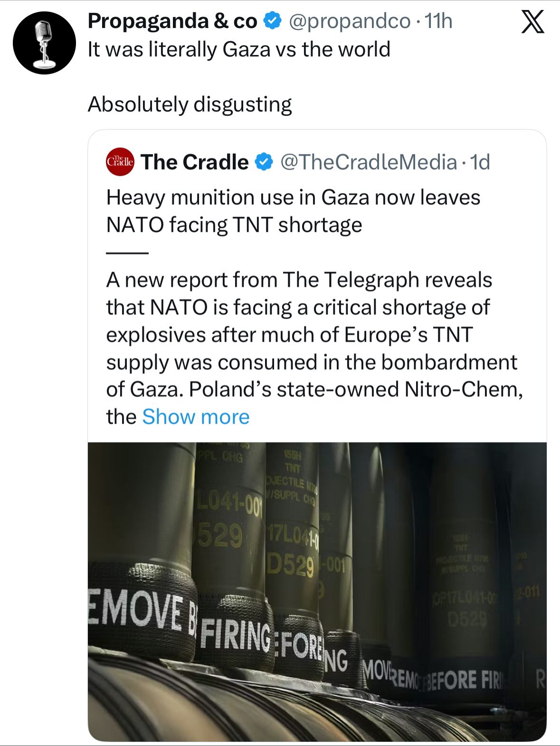The image size is (560, 746).
Task: Click The Cradle's blue verified badge
Action: pos(264,162)
